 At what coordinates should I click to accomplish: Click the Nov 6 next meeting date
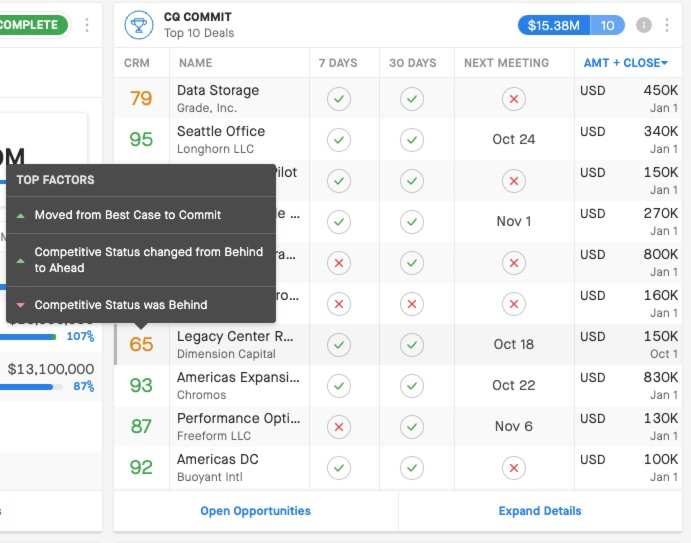pyautogui.click(x=514, y=426)
